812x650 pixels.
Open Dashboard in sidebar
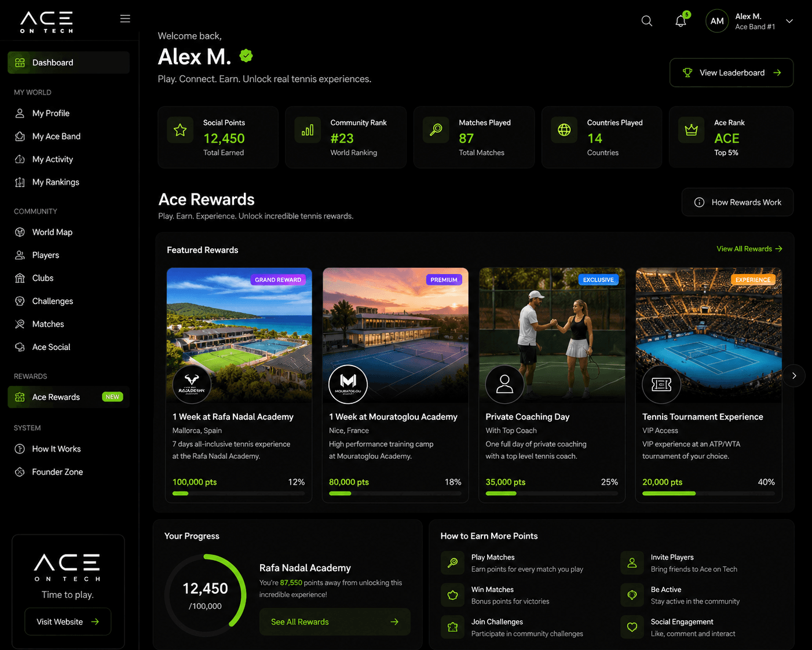tap(68, 63)
